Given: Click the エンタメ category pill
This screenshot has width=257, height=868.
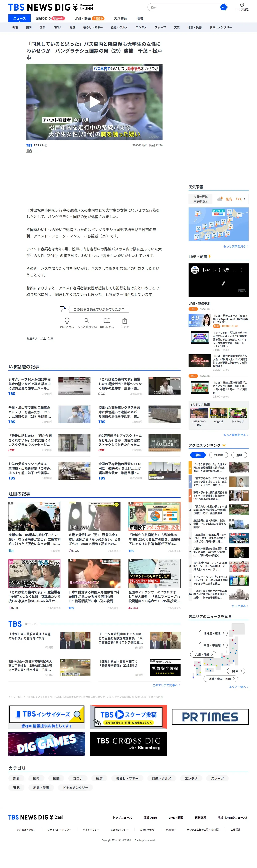Looking at the screenshot, I should [191, 778].
